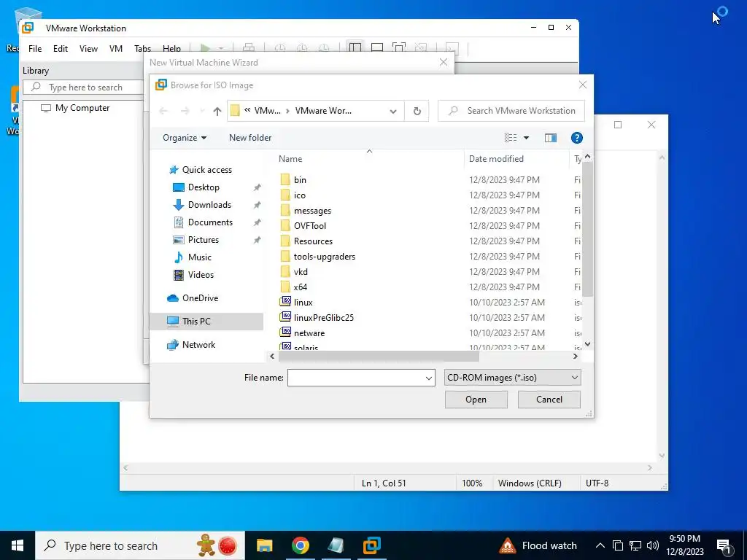Viewport: 747px width, 560px height.
Task: Select the linuxPreGlibc25 ISO file
Action: point(323,318)
